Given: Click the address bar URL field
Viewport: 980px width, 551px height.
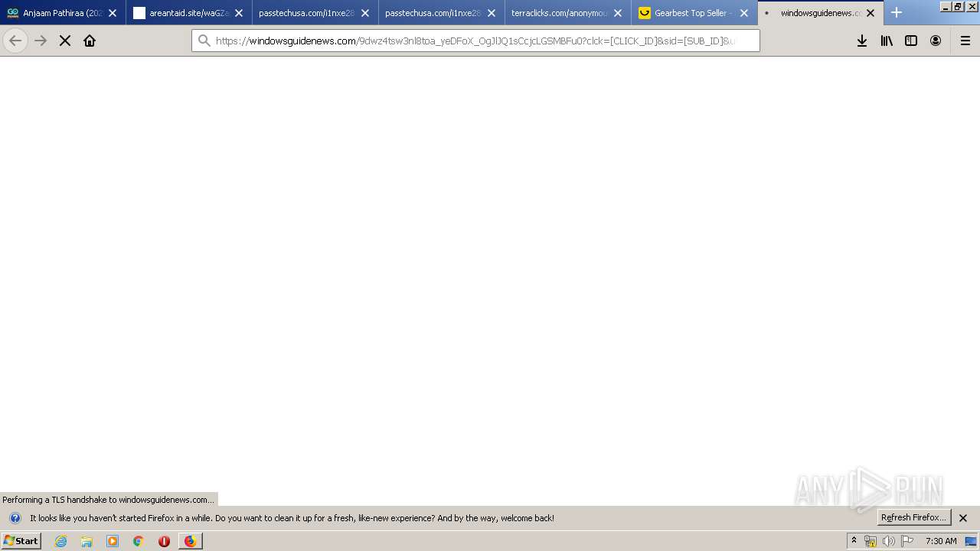Looking at the screenshot, I should tap(475, 41).
